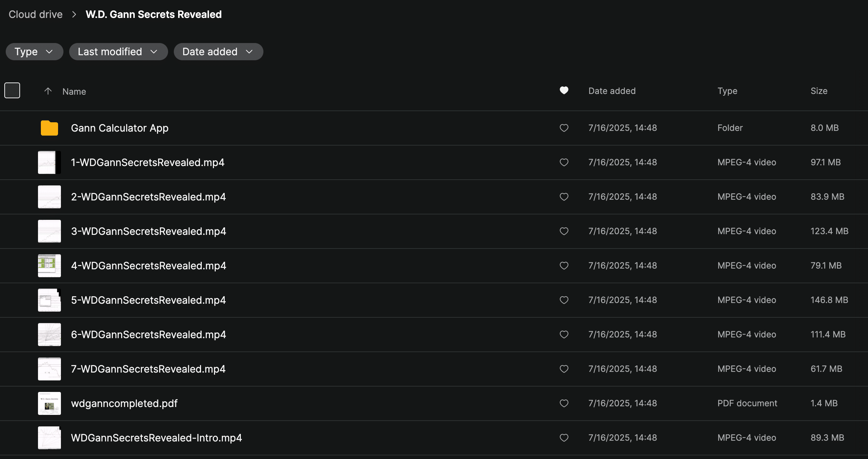The height and width of the screenshot is (459, 868).
Task: Open the Date added filter dropdown
Action: [x=218, y=52]
